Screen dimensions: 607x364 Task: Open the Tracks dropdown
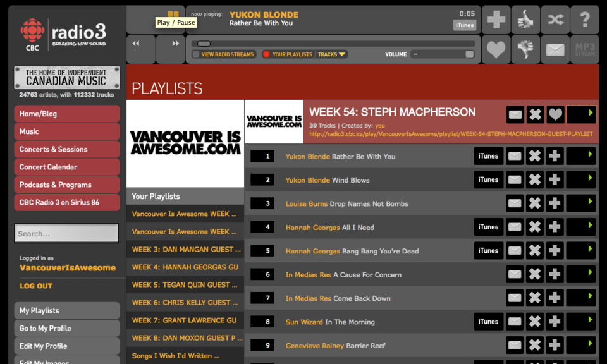coord(331,54)
